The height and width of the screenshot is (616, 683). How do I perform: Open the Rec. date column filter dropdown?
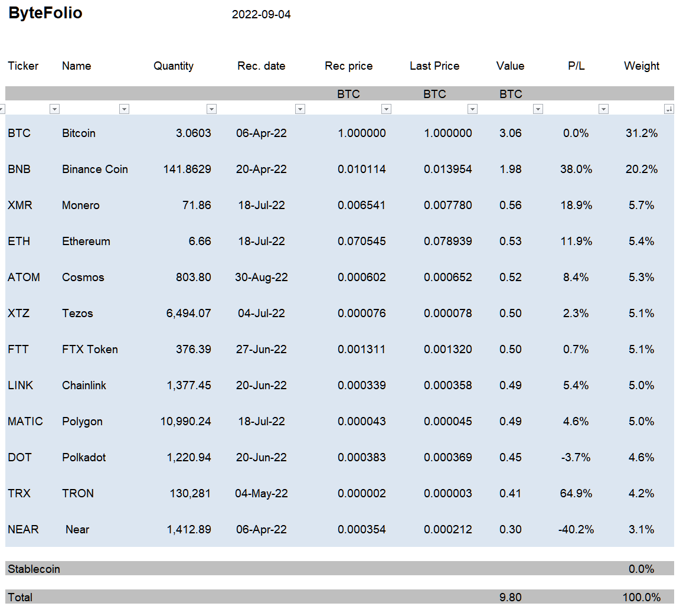(x=300, y=109)
